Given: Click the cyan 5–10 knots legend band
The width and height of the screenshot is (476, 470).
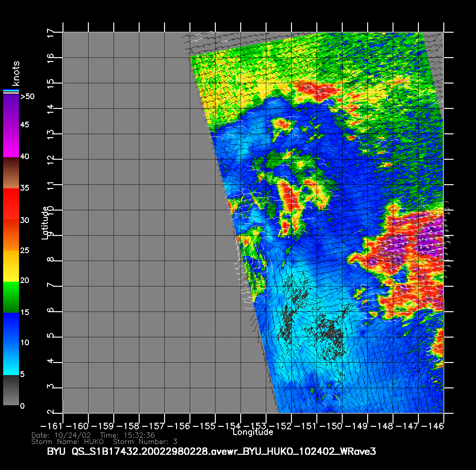Looking at the screenshot, I should coord(11,359).
